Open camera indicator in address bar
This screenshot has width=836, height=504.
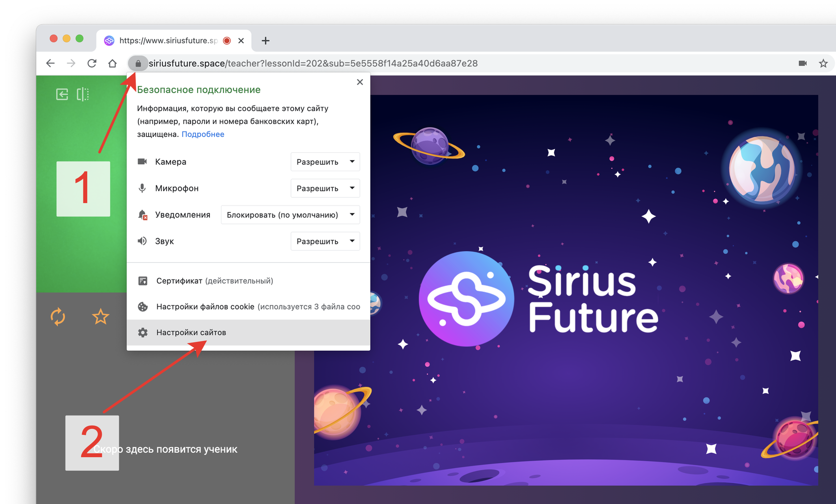click(x=803, y=63)
